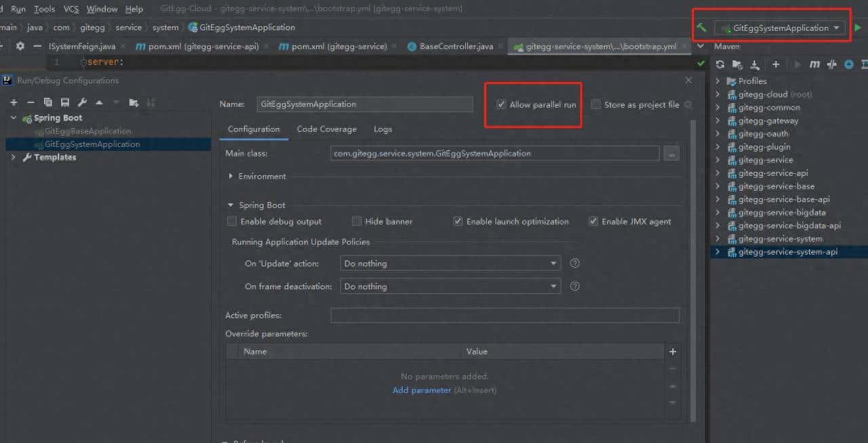Viewport: 868px width, 443px height.
Task: Add a new run configuration
Action: [14, 102]
